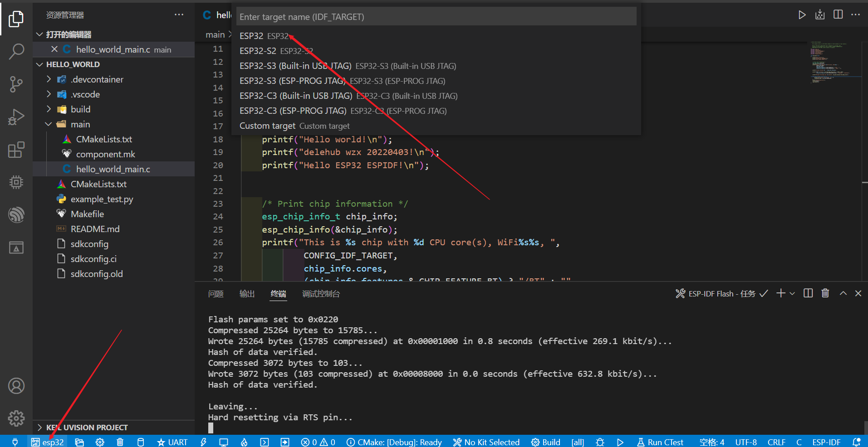Open ESP-IDF terminal icon in status bar
The height and width of the screenshot is (447, 868).
265,442
